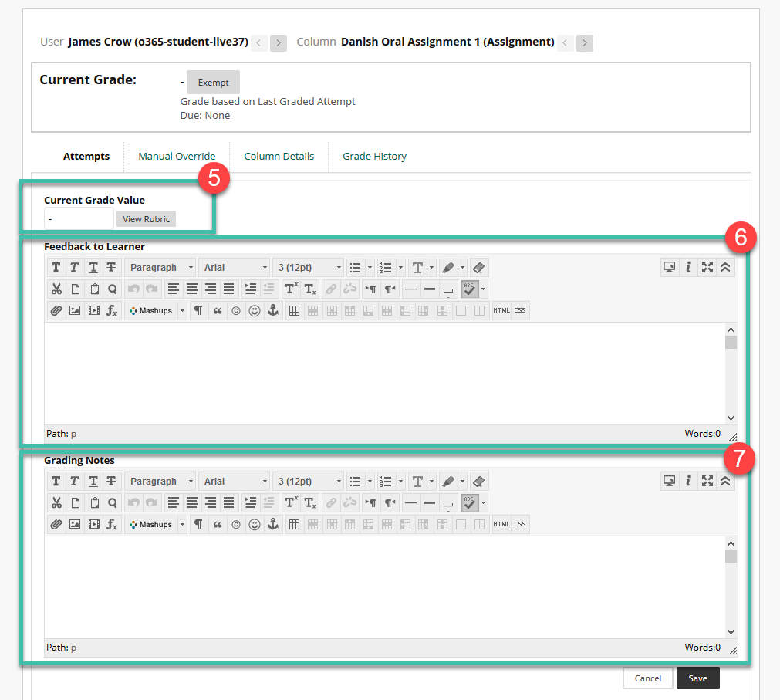
Task: Open Arial font dropdown in Grading Notes editor
Action: [x=234, y=482]
